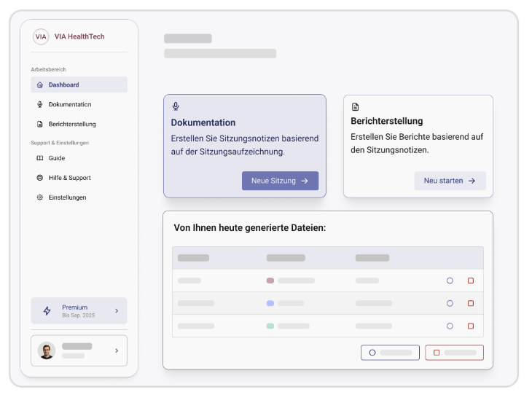Click the VIA HealthTech brand name
This screenshot has width=532, height=400.
coord(79,36)
